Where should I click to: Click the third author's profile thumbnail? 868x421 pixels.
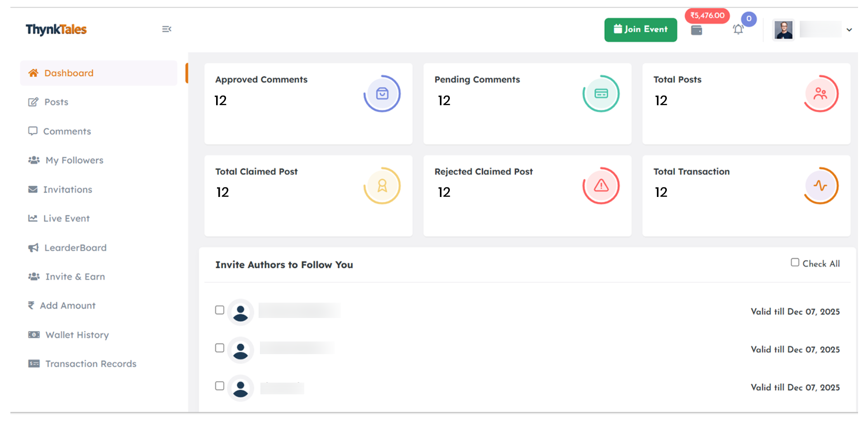point(241,388)
